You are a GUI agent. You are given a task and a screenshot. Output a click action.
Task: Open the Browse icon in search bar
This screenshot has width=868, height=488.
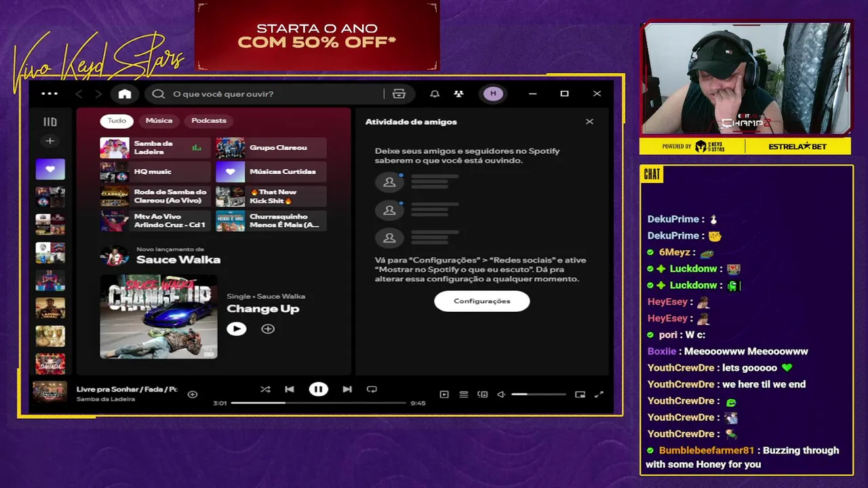point(399,94)
